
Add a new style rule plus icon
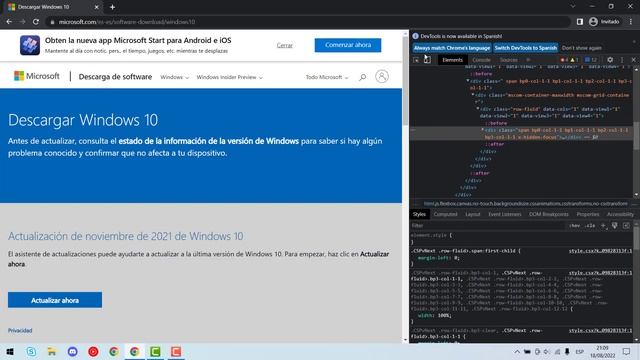[x=603, y=225]
